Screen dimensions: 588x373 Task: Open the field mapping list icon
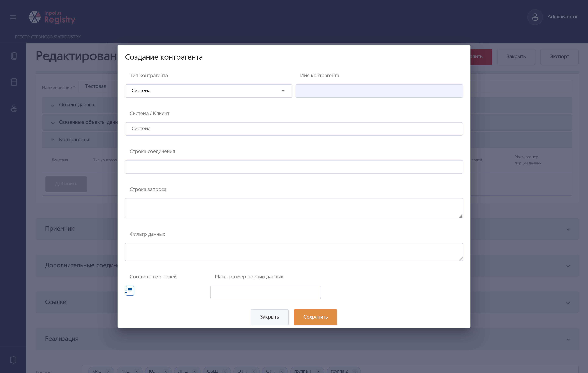[130, 290]
